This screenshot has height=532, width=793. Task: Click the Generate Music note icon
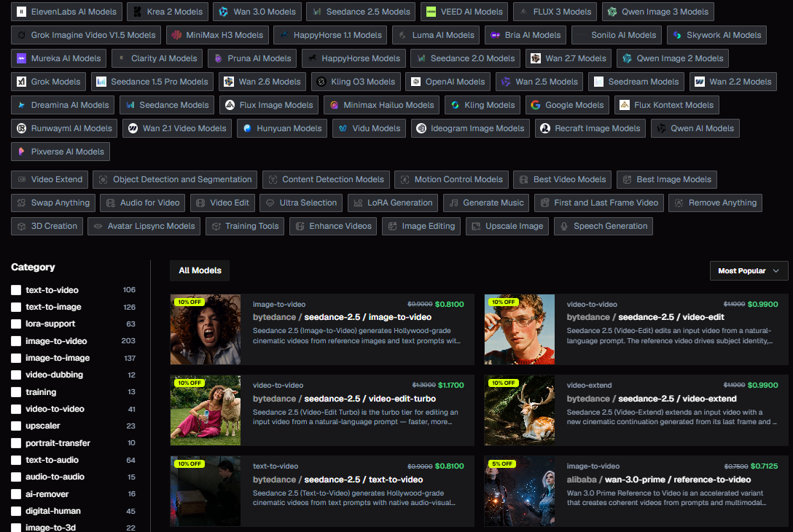click(453, 203)
